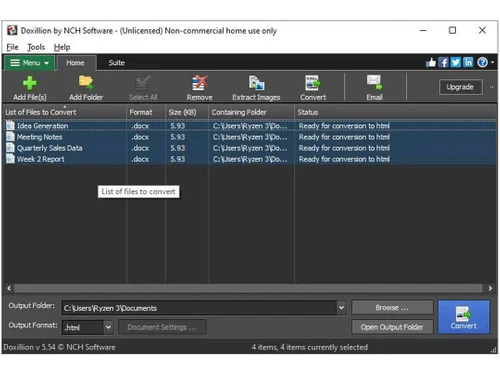Click the Meeting Notes document icon
This screenshot has height=375, width=500.
(10, 137)
